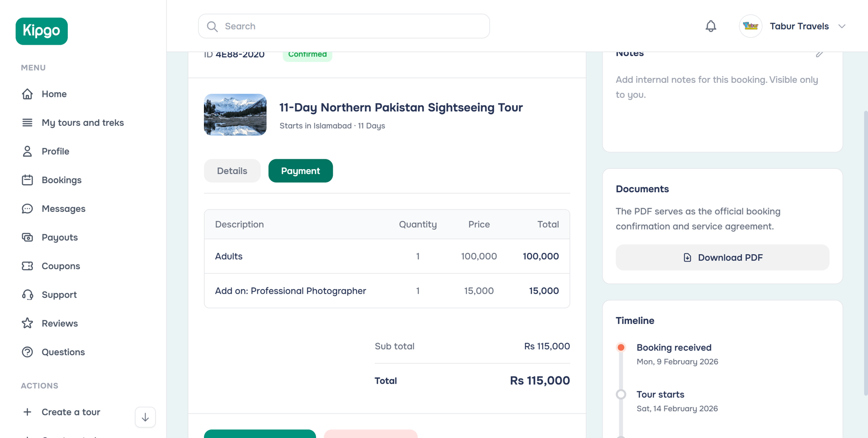Switch to the Details tab
868x438 pixels.
(232, 171)
